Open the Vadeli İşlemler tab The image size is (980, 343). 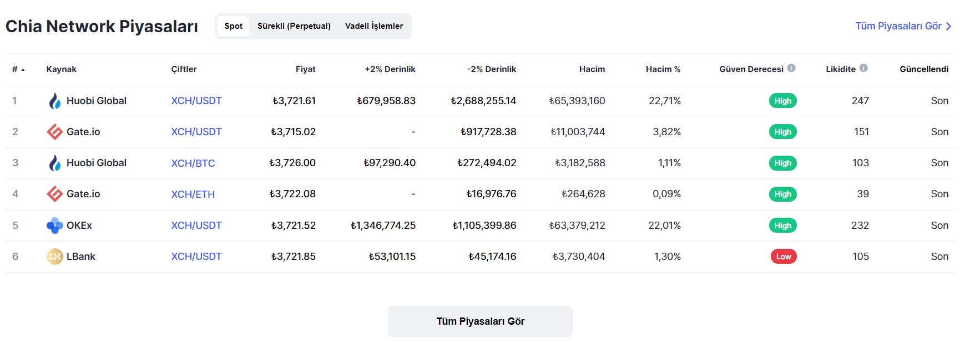click(374, 26)
